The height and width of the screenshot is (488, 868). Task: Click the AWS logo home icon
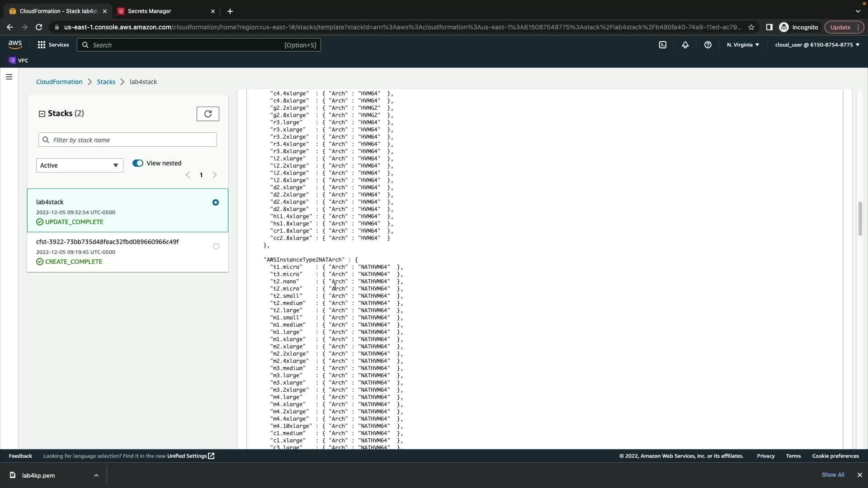tap(15, 44)
